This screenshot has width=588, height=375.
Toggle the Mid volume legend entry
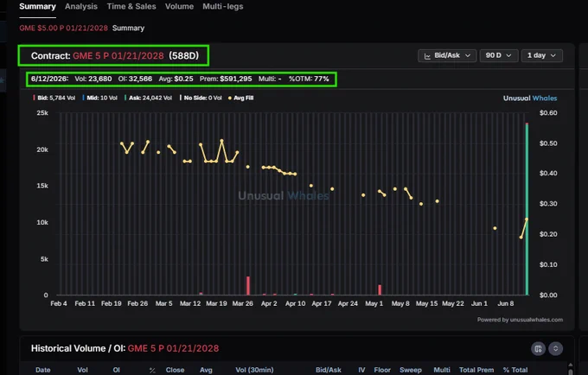(100, 98)
